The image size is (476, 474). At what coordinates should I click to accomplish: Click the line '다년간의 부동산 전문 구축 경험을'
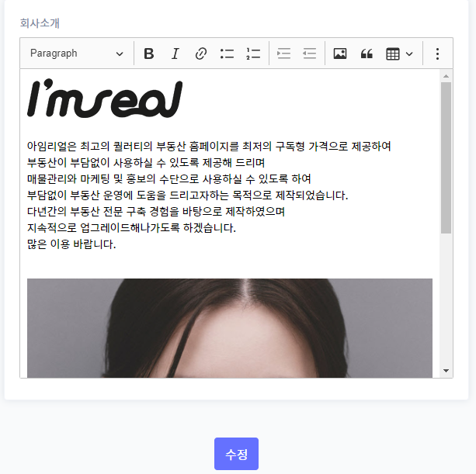click(156, 211)
